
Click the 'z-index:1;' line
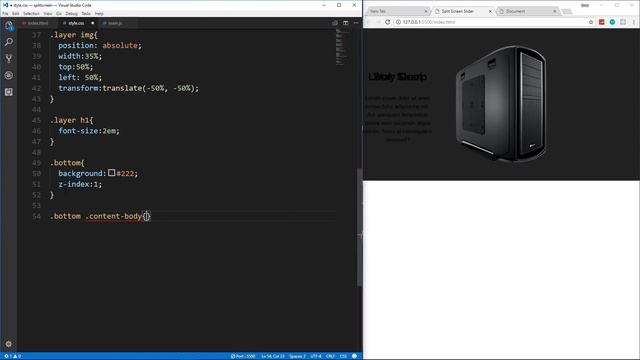pos(80,184)
